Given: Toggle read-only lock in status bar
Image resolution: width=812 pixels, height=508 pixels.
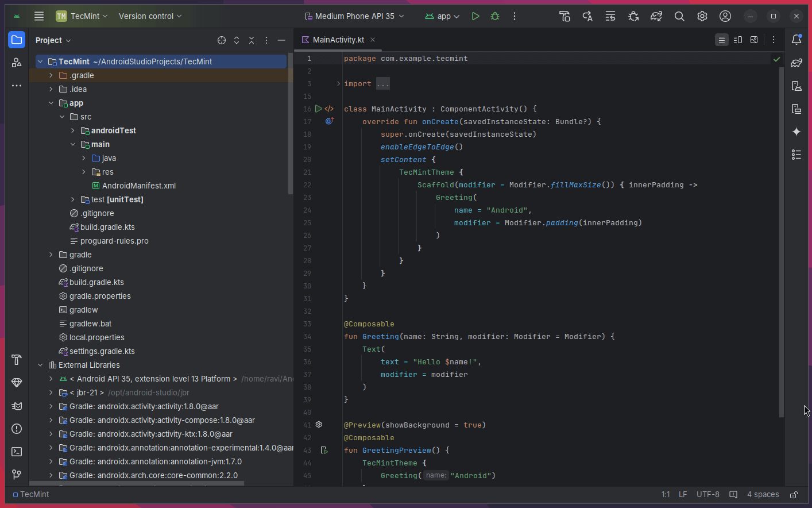Looking at the screenshot, I should 794,494.
